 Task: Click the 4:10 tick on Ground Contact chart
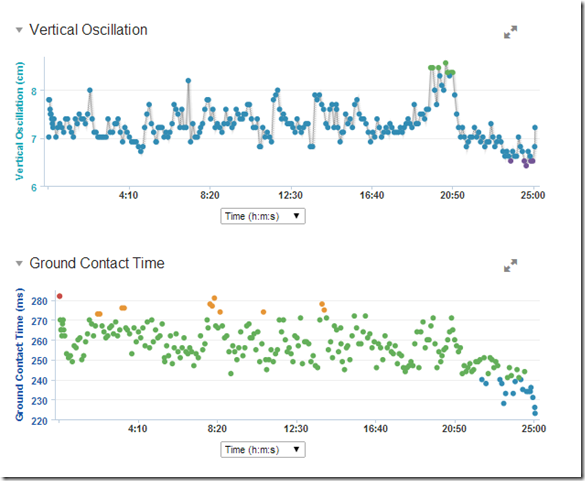[138, 428]
